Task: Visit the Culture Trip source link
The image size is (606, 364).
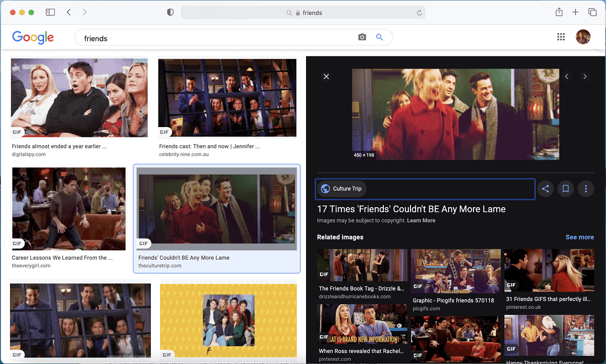Action: click(x=341, y=189)
